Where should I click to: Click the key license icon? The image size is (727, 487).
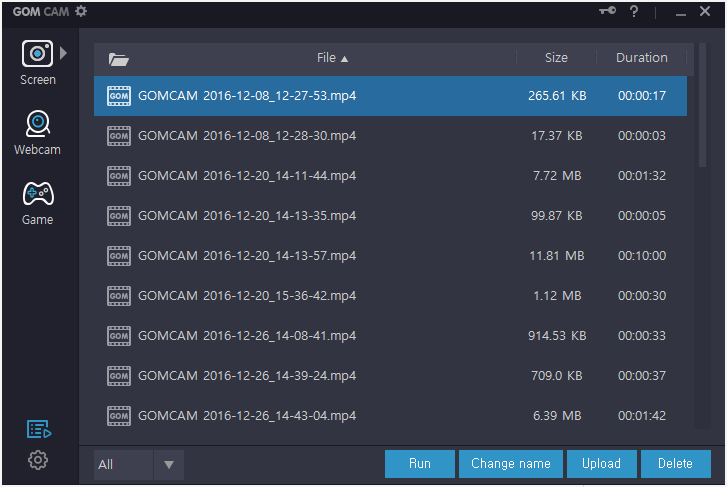[607, 11]
